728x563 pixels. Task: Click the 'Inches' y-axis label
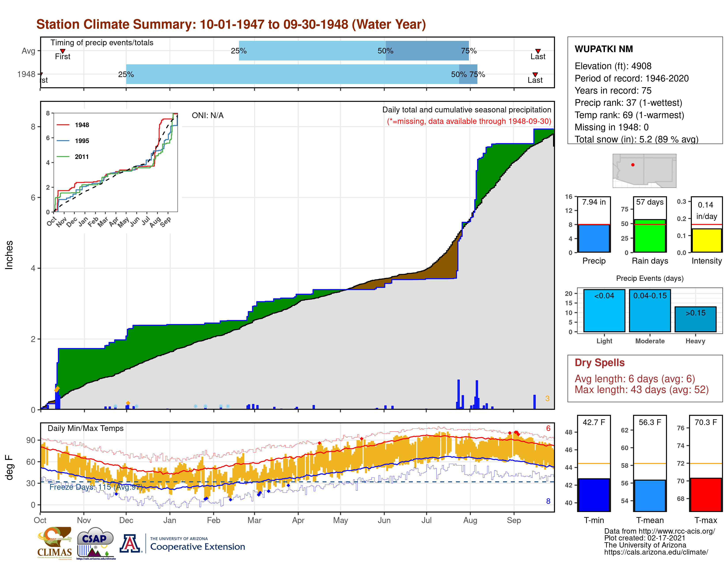point(9,255)
